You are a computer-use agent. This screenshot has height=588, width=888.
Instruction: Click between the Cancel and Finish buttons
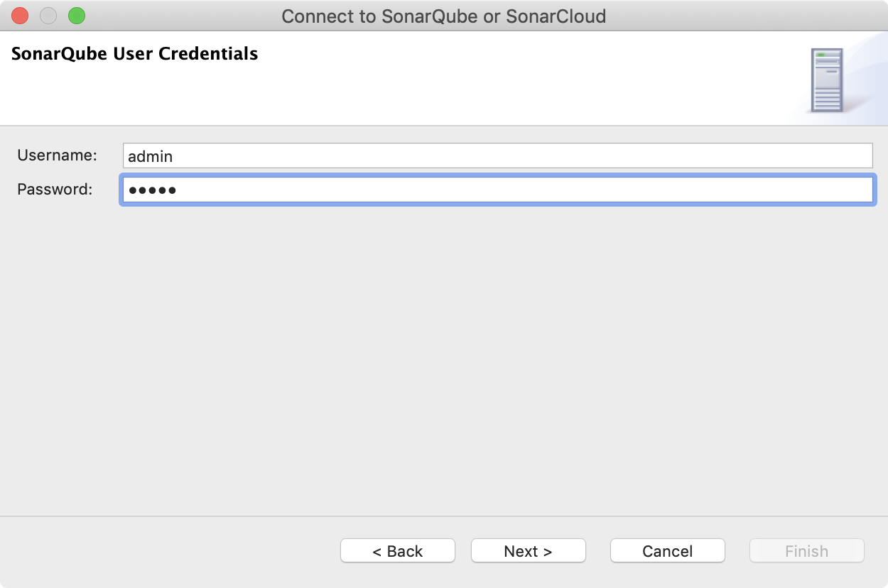(x=737, y=550)
